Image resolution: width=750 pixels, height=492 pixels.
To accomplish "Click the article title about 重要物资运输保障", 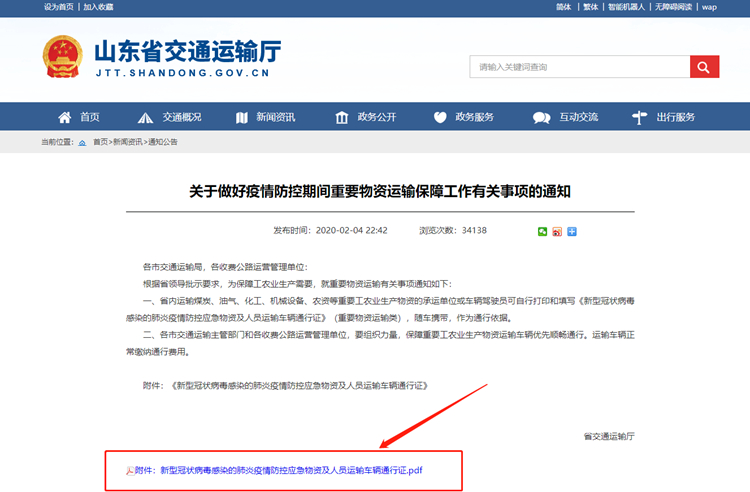I will click(380, 191).
